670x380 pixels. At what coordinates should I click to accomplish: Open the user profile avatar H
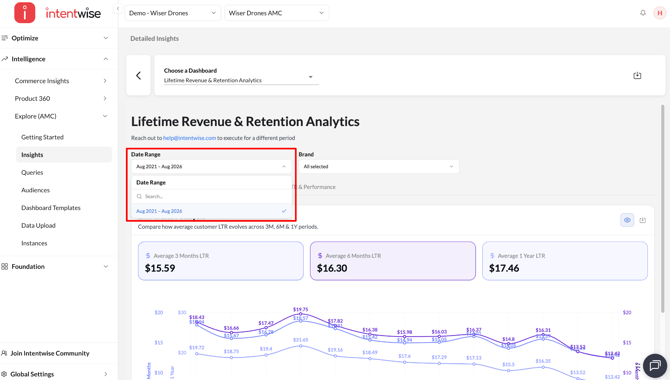click(x=660, y=13)
